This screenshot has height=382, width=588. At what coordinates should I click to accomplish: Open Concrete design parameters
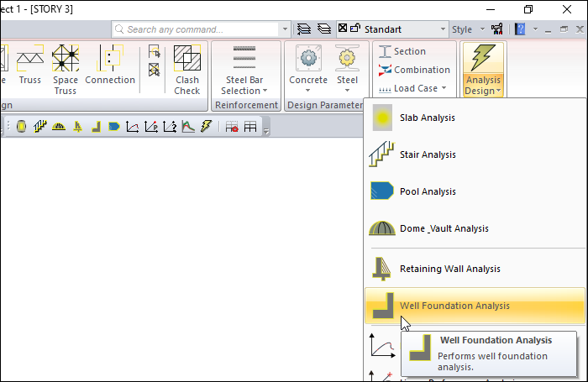point(308,71)
